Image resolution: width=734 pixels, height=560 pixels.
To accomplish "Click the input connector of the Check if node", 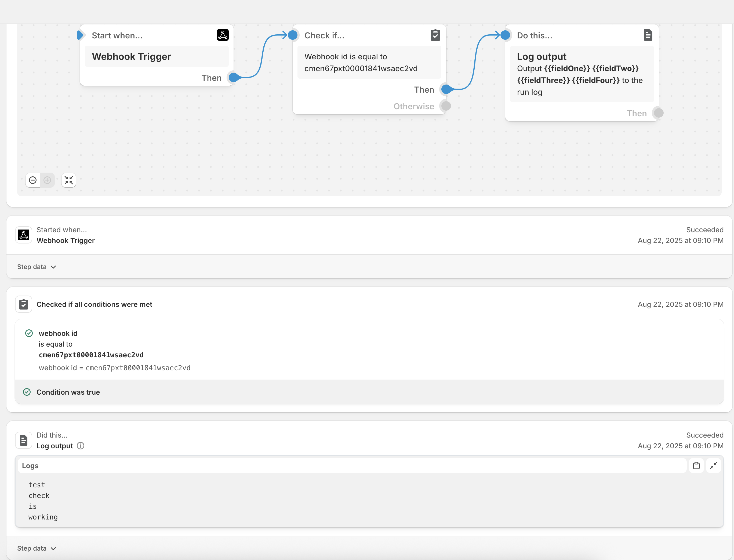I will click(293, 35).
